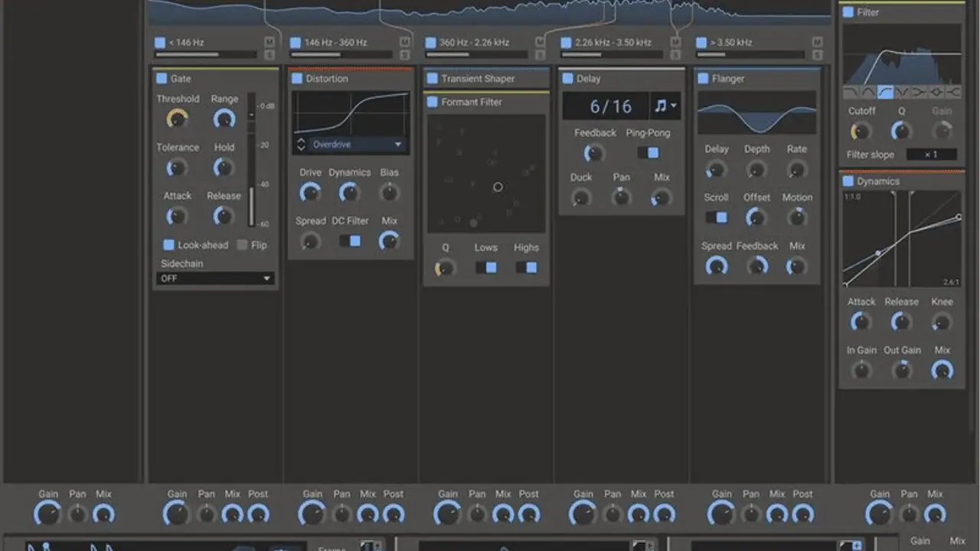Open the Overdrive distortion type dropdown
Screen dimensions: 980x551
point(358,144)
